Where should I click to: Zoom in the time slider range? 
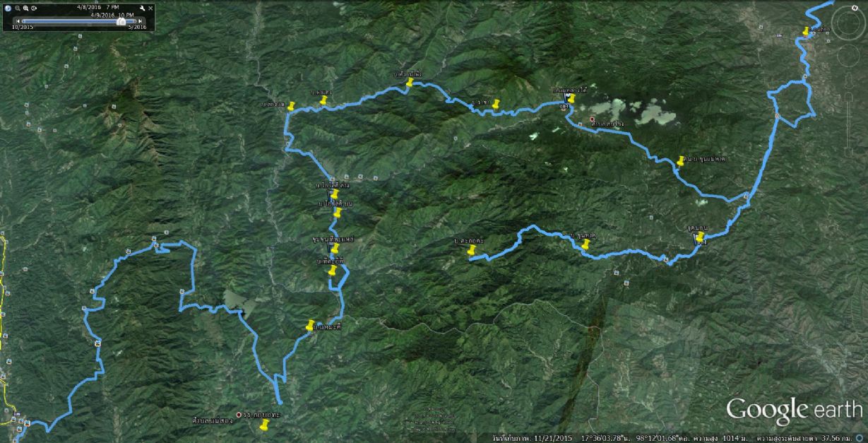[25, 8]
